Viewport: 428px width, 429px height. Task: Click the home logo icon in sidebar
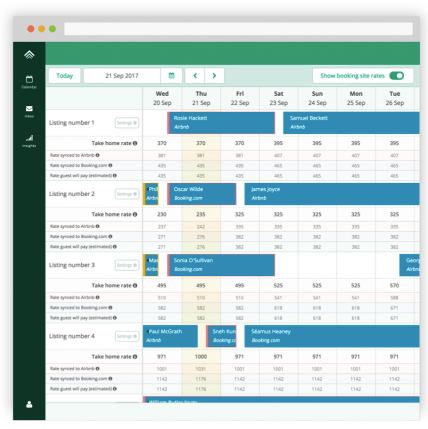point(29,54)
